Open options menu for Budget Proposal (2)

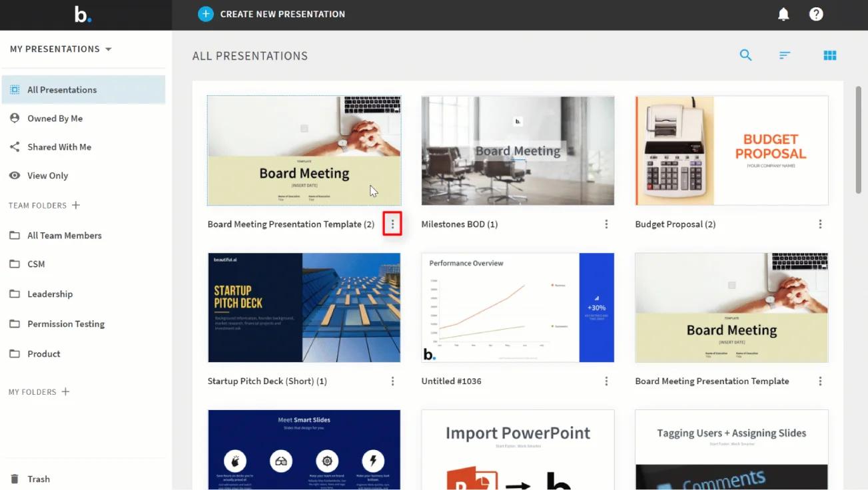point(820,224)
